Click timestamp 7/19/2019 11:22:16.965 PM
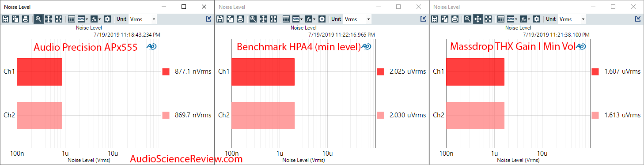This screenshot has height=165, width=644. coord(342,34)
